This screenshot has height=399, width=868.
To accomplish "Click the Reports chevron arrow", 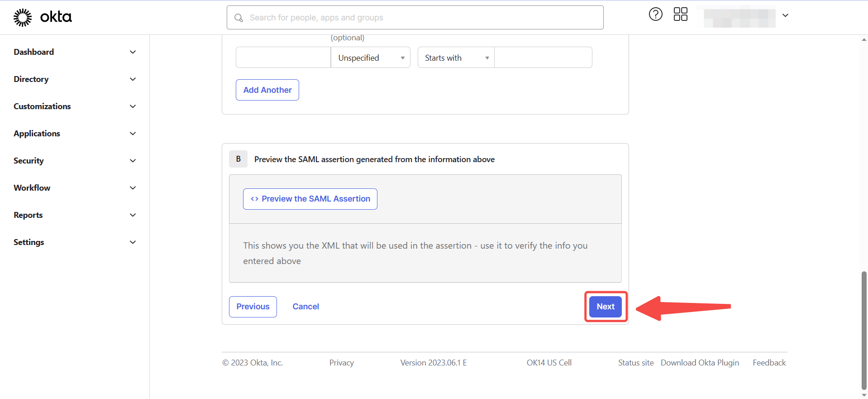I will (133, 215).
